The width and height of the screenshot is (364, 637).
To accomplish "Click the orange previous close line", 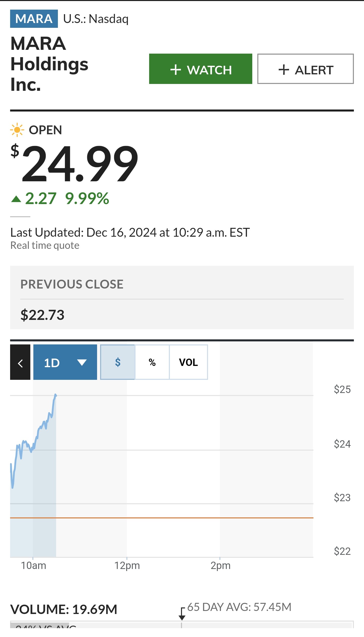I will (x=162, y=518).
